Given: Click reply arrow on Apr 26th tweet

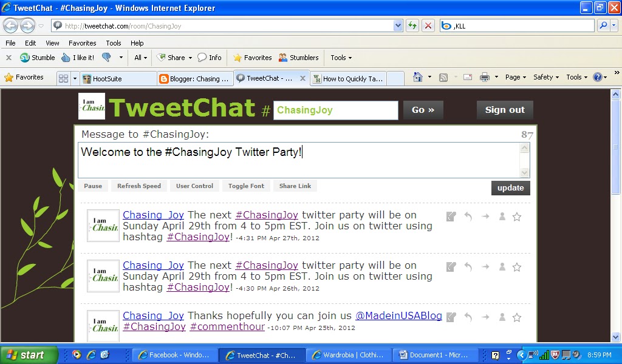Looking at the screenshot, I should (x=468, y=267).
